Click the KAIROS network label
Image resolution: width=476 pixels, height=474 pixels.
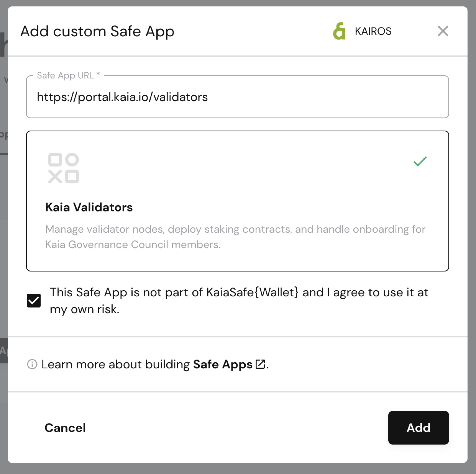tap(373, 31)
